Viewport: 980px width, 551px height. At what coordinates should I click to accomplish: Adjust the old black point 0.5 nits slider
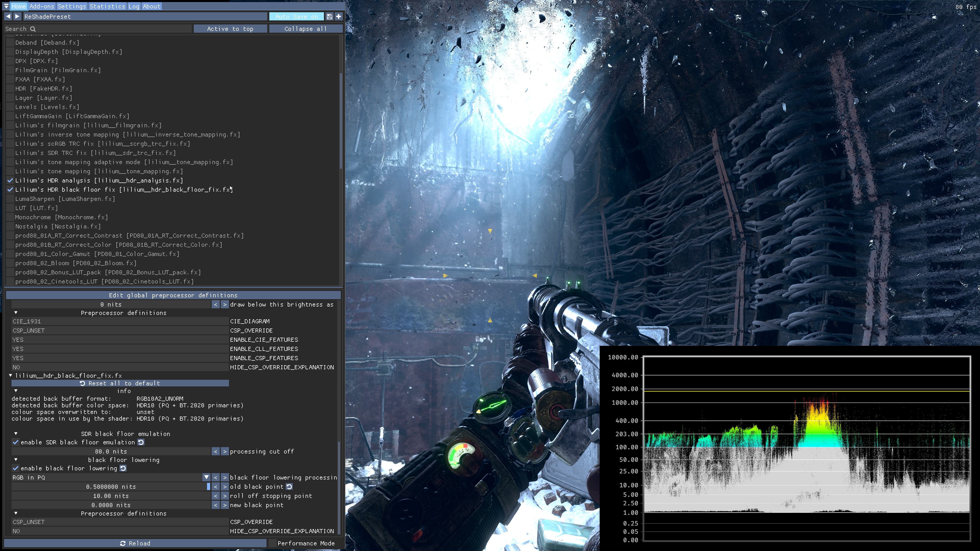click(x=111, y=487)
